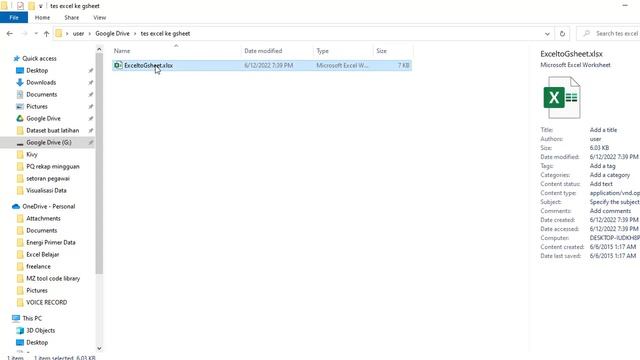This screenshot has width=640, height=360.
Task: Open the recent locations dropdown arrow
Action: tap(36, 33)
